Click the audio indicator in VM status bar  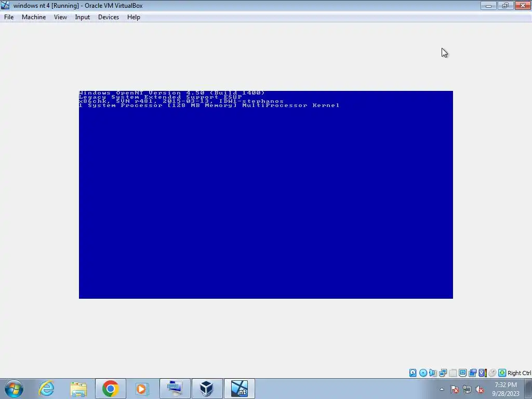tap(433, 373)
